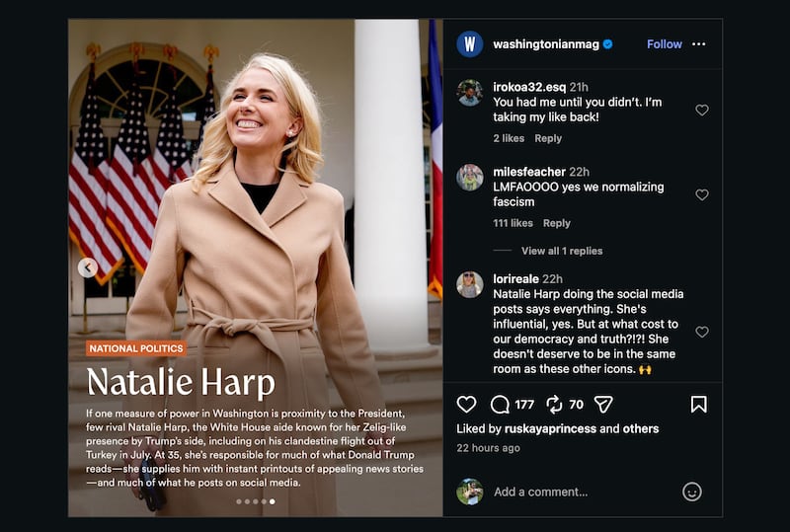Open ruskayaprincess from the liked-by line
The height and width of the screenshot is (532, 790).
550,428
